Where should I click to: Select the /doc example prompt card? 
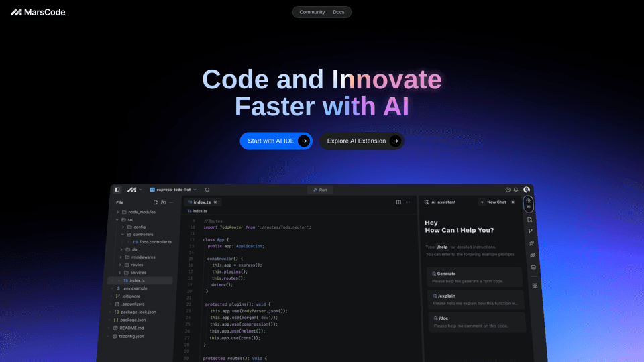477,322
